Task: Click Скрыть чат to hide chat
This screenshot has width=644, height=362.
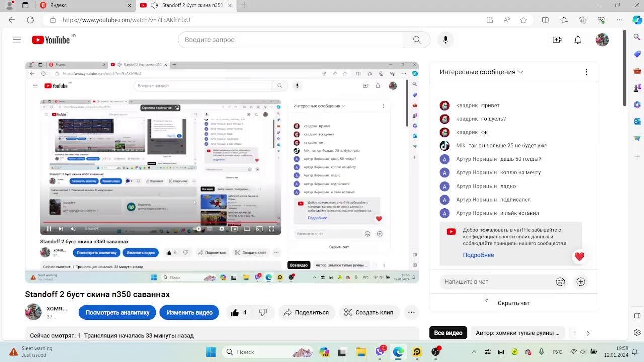Action: (x=513, y=303)
